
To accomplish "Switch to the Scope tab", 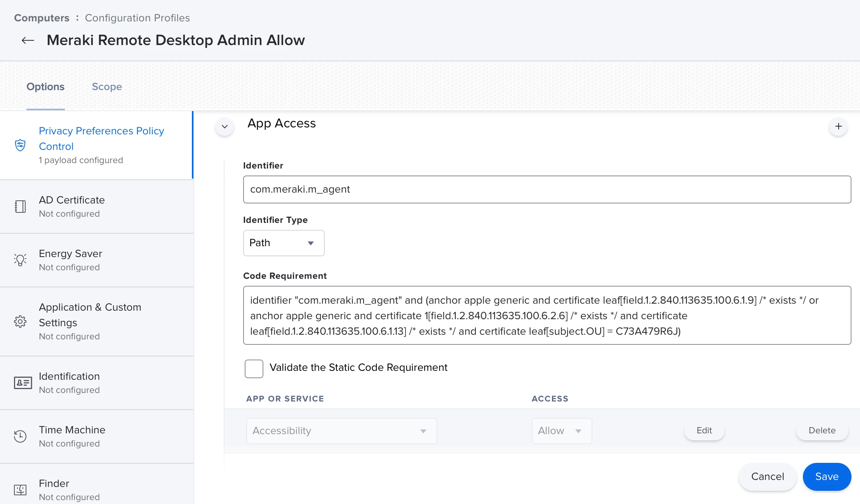I will tap(107, 87).
